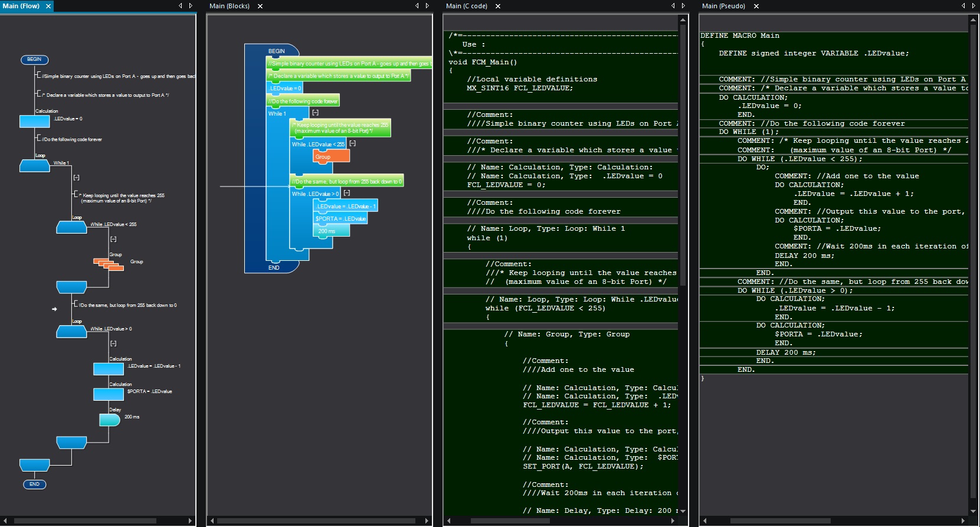This screenshot has height=527, width=980.
Task: Switch to the Main (C code) tab
Action: pos(467,6)
